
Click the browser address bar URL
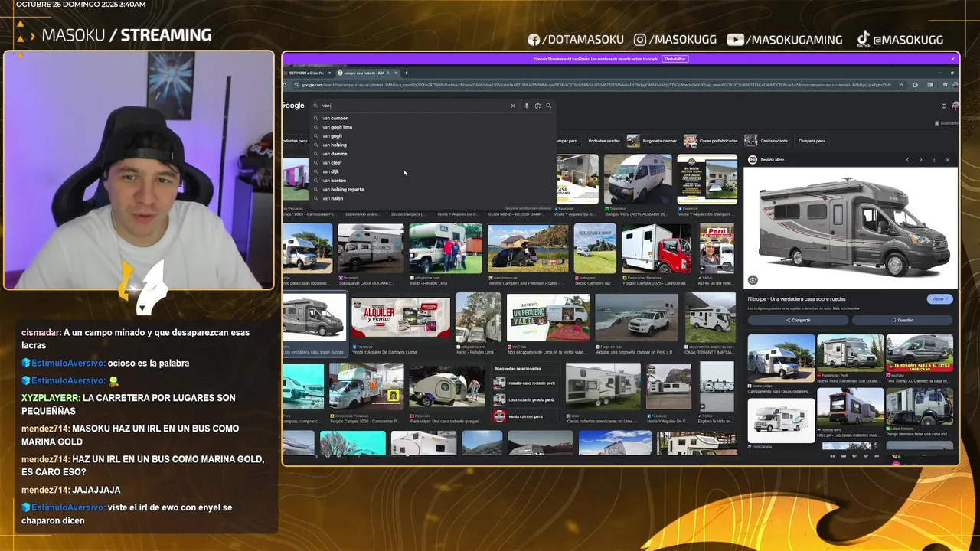[597, 85]
